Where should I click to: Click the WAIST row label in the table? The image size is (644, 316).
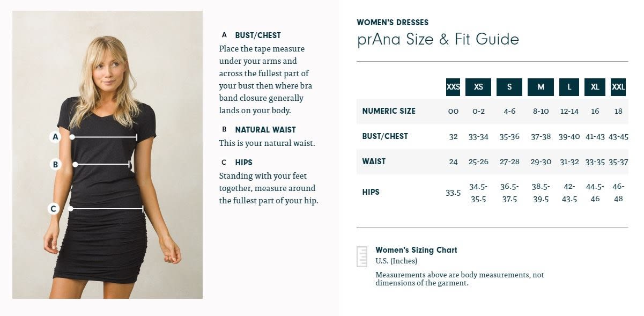pyautogui.click(x=374, y=161)
